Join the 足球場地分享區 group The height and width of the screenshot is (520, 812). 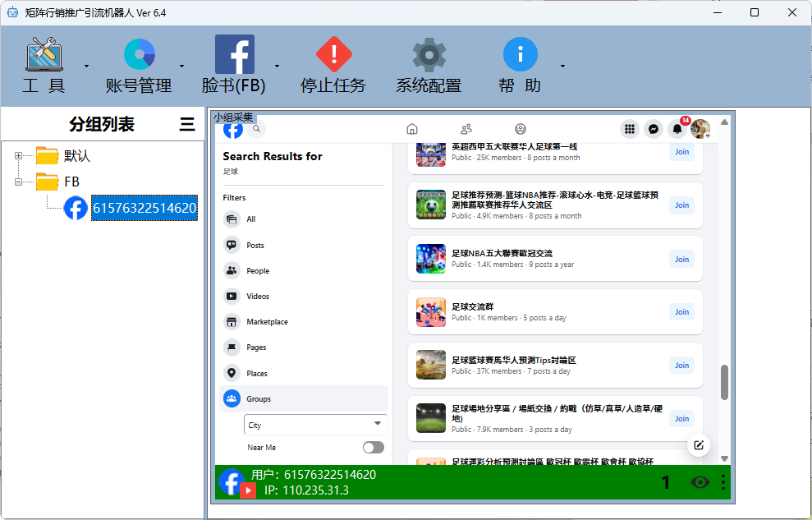(x=681, y=418)
